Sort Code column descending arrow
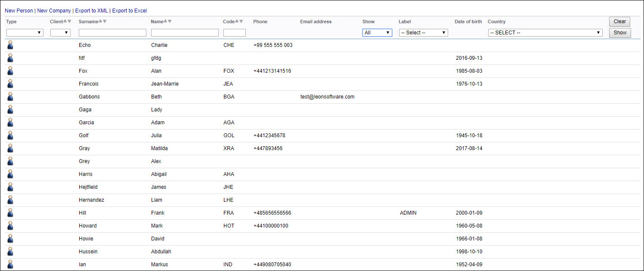The height and width of the screenshot is (271, 644). [241, 22]
